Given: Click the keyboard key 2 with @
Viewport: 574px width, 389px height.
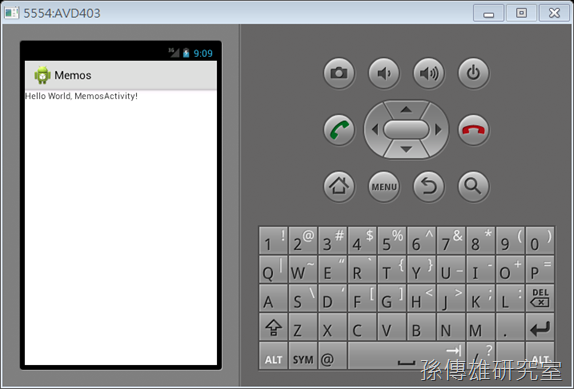Looking at the screenshot, I should coord(303,240).
